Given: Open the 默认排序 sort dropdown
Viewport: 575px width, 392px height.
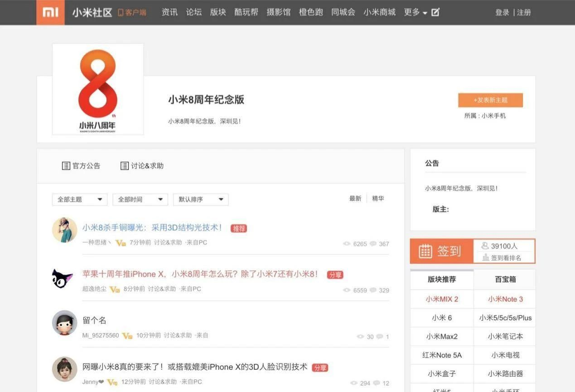Looking at the screenshot, I should (201, 199).
